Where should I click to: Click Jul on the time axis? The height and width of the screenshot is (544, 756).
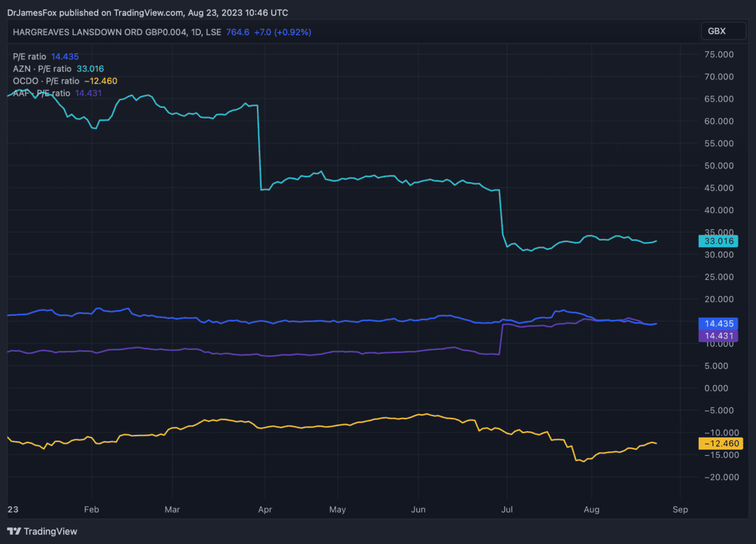(505, 509)
